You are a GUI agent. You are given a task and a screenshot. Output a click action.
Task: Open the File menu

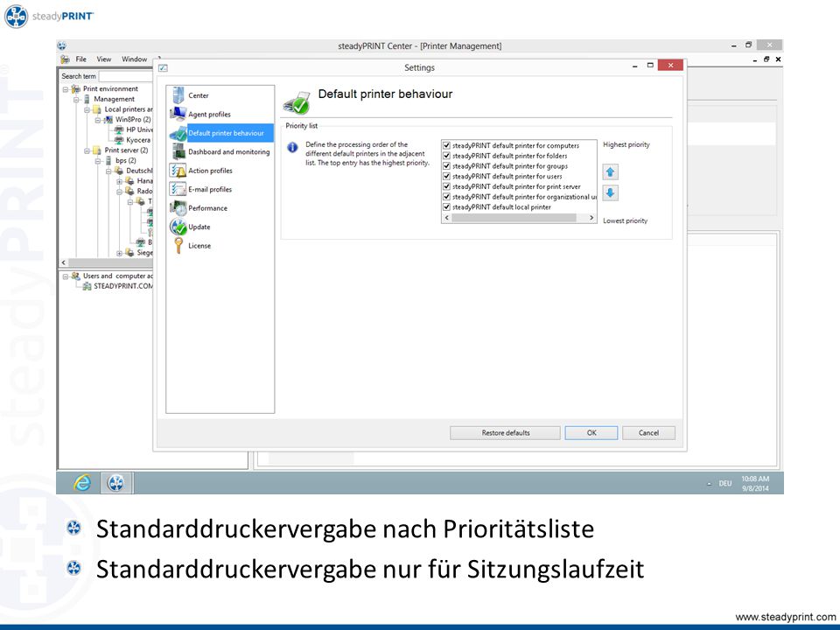click(x=80, y=59)
